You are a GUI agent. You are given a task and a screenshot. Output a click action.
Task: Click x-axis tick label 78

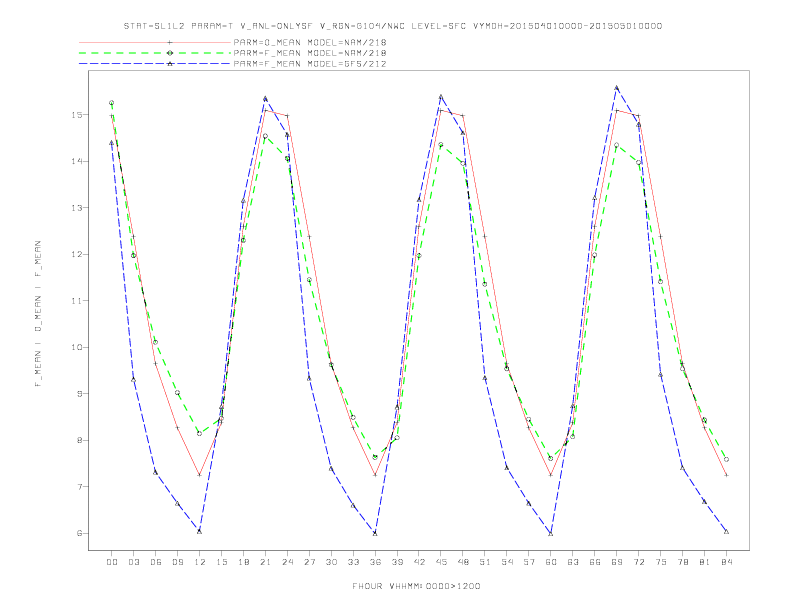682,562
